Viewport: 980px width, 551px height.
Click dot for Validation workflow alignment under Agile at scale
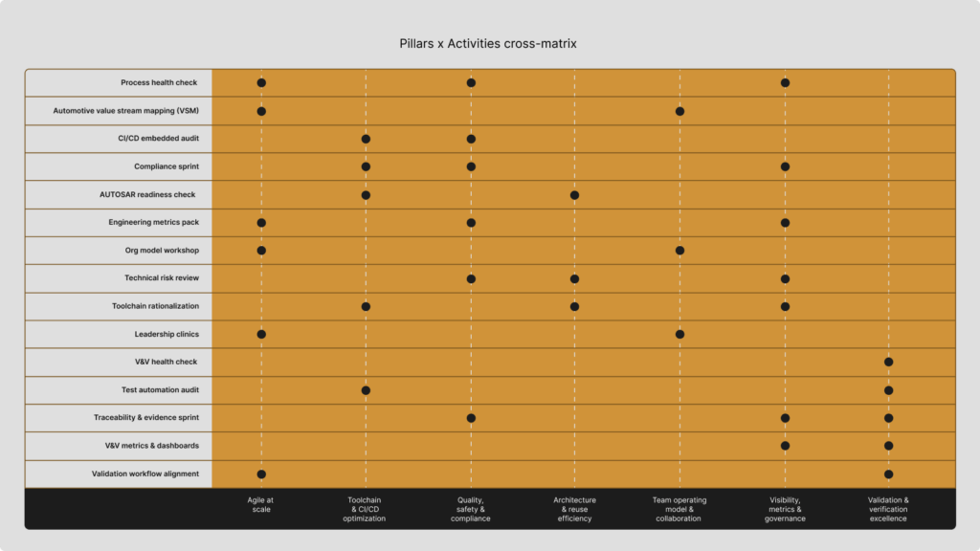[261, 474]
